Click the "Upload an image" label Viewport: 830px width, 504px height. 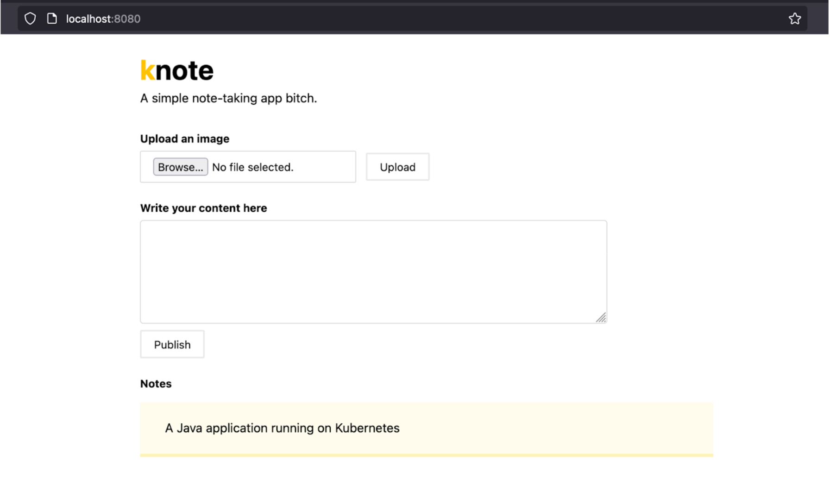184,139
